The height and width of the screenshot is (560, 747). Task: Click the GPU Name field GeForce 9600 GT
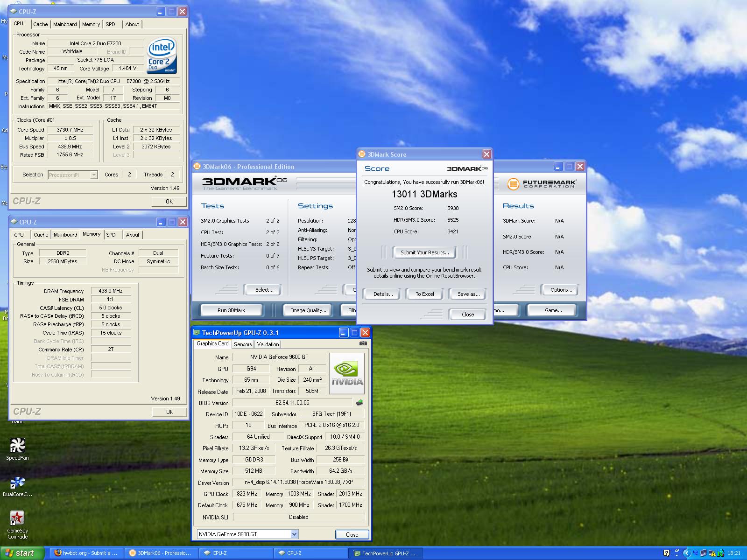(279, 357)
